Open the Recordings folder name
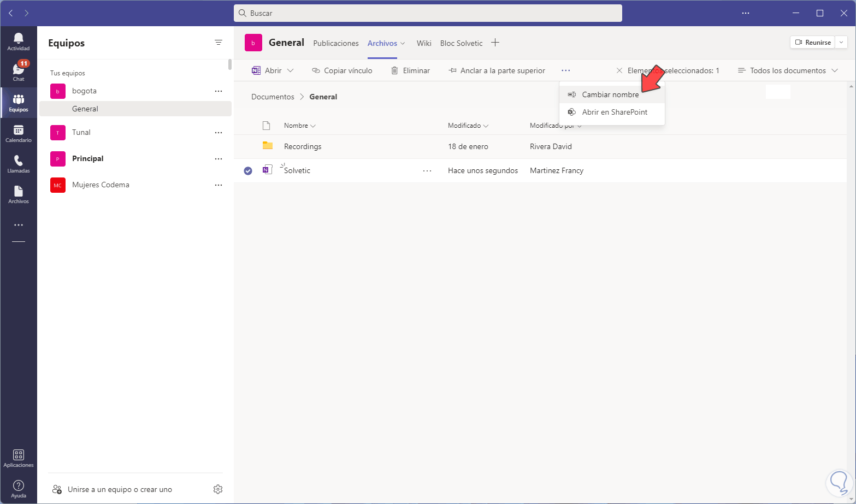 (x=303, y=147)
